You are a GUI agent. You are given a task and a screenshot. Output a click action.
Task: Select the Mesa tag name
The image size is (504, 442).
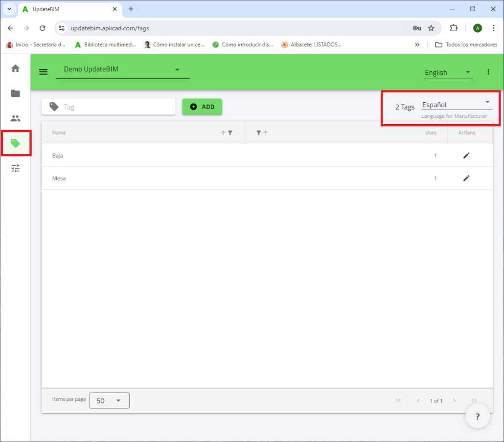[59, 178]
